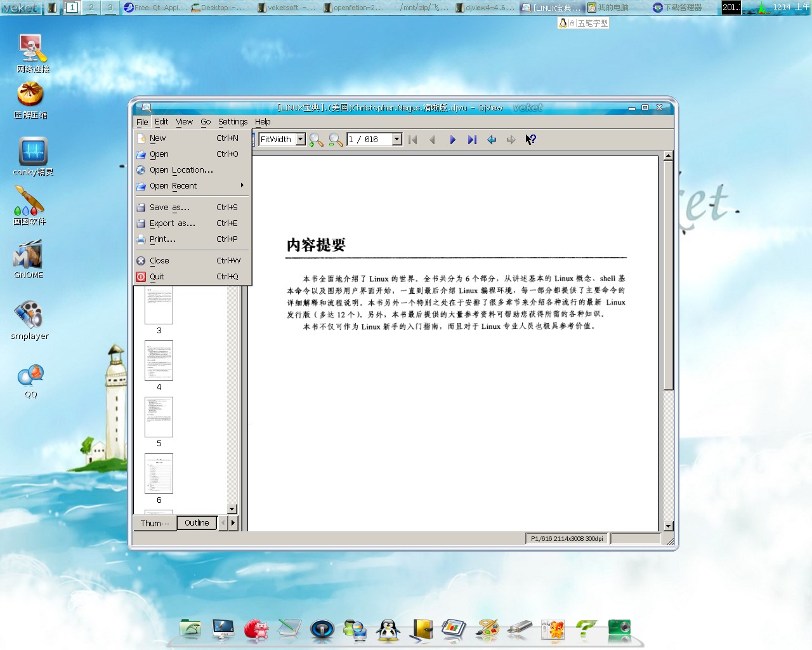Click the penguin icon in dock

pos(388,630)
